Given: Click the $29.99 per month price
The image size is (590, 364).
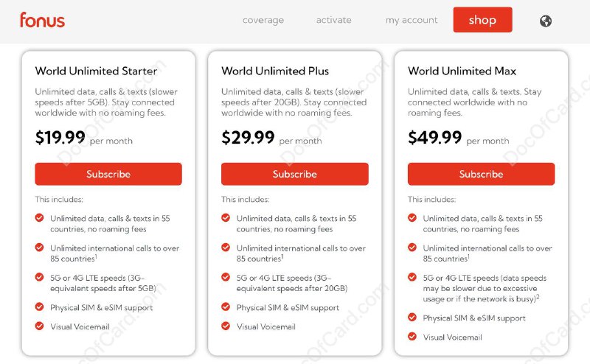Looking at the screenshot, I should [x=248, y=138].
